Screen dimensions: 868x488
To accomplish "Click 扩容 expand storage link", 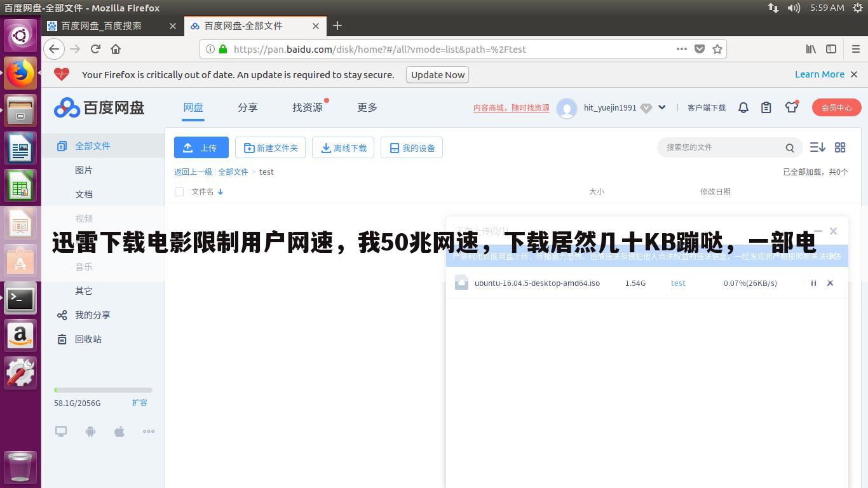I will click(x=140, y=403).
